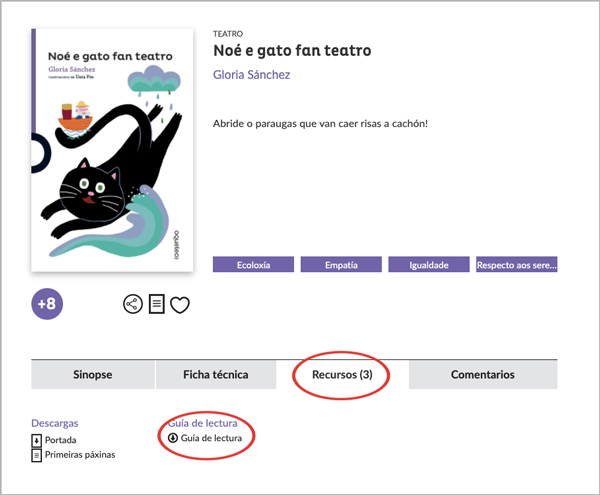Viewport: 600px width, 495px height.
Task: Click the Portada download arrow icon
Action: (36, 441)
